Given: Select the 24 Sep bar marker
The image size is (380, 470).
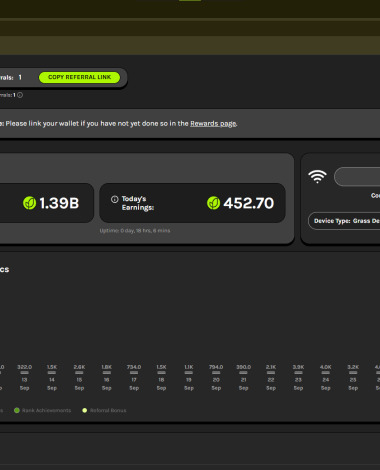Looking at the screenshot, I should [x=326, y=373].
